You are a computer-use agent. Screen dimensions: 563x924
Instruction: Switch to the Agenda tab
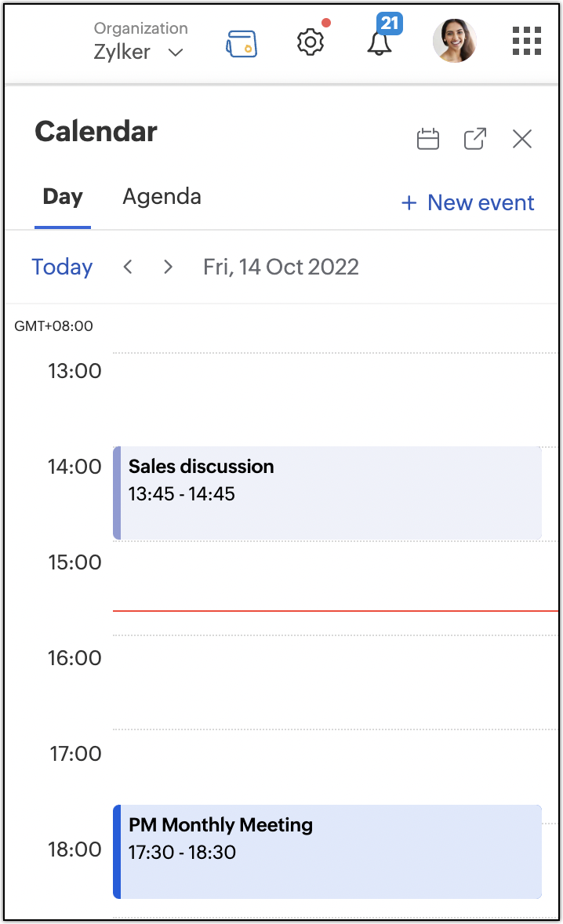point(162,197)
